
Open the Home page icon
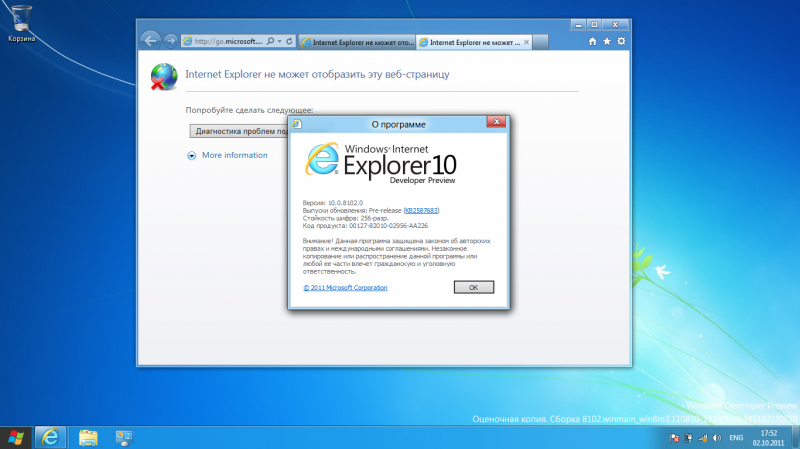593,42
